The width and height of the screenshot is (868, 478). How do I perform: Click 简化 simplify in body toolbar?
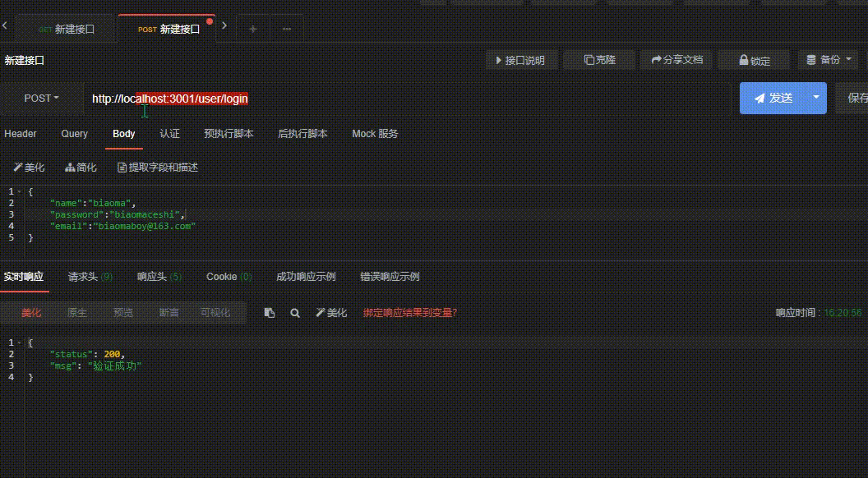(81, 167)
